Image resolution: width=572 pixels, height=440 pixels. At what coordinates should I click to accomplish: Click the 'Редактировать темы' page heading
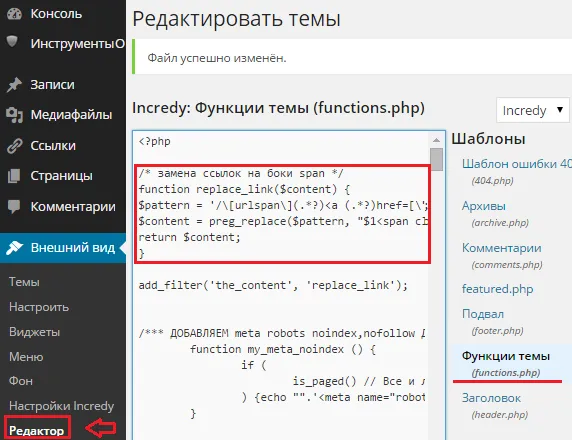236,19
